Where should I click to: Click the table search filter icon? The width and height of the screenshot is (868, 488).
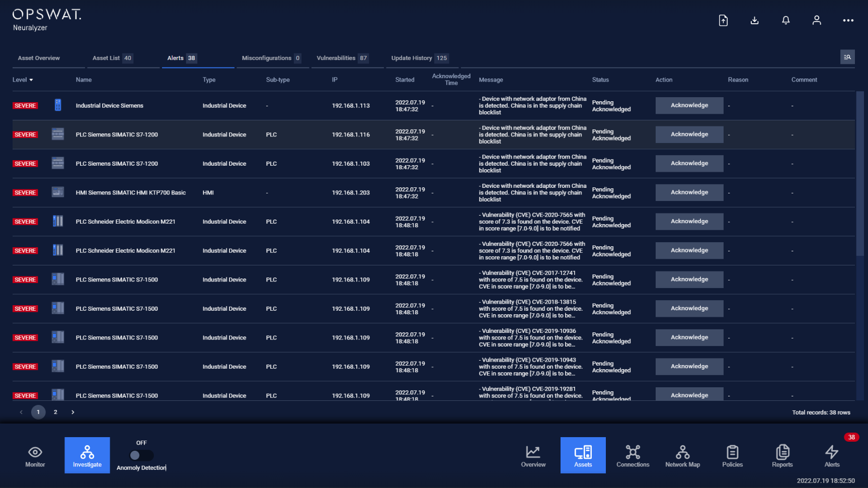(x=847, y=57)
